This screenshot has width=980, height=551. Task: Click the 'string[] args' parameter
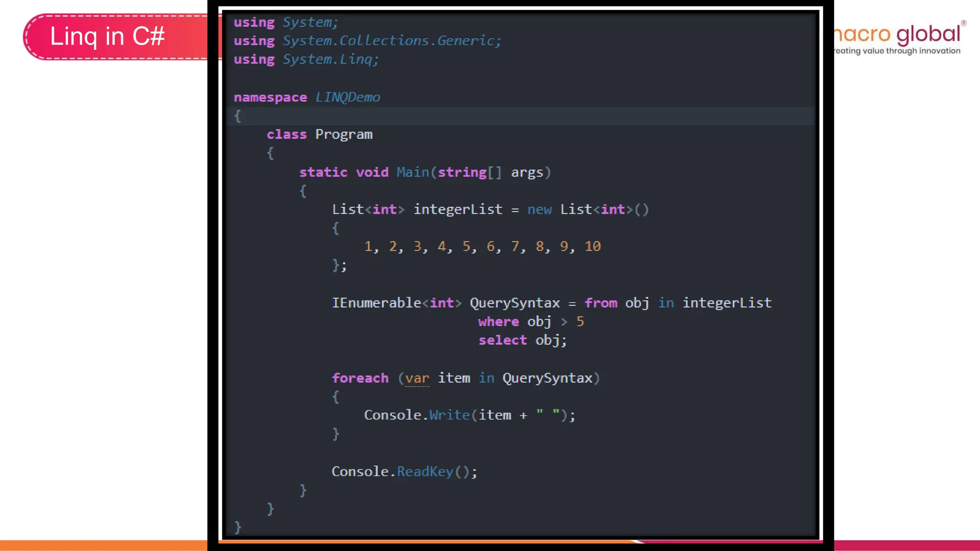coord(490,172)
